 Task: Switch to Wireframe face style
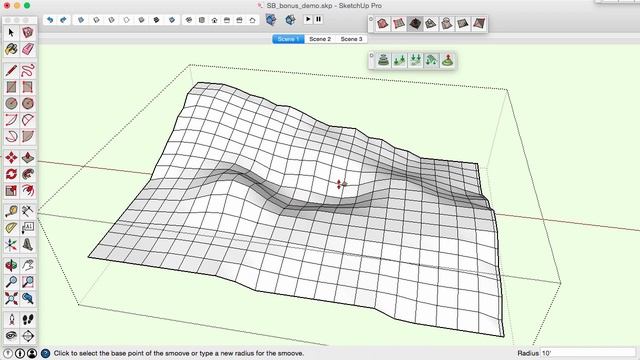(x=111, y=20)
